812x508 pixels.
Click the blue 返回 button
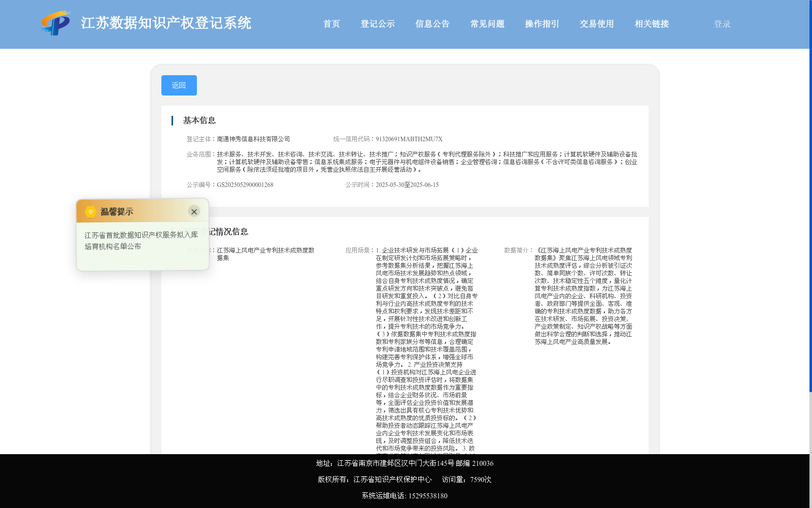[x=179, y=85]
